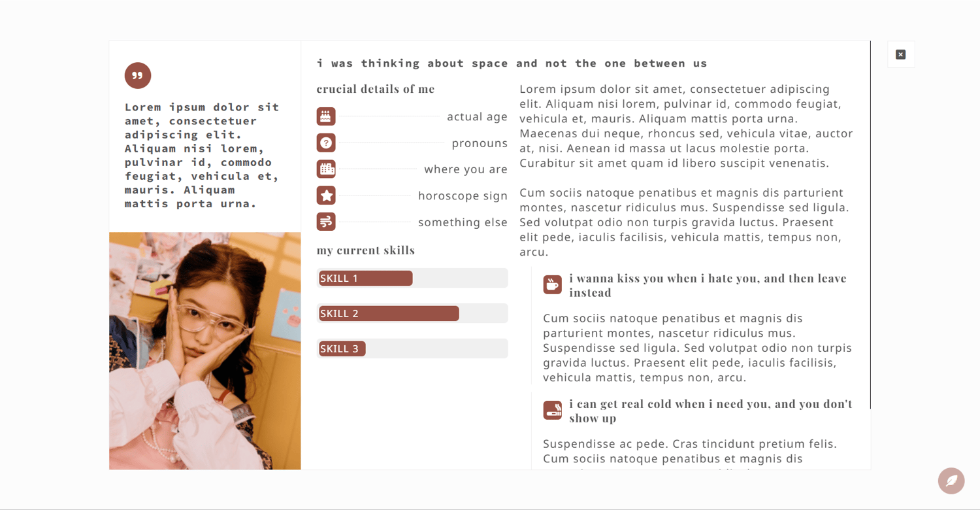Click the 'horoscope sign' label
980x510 pixels.
[463, 195]
